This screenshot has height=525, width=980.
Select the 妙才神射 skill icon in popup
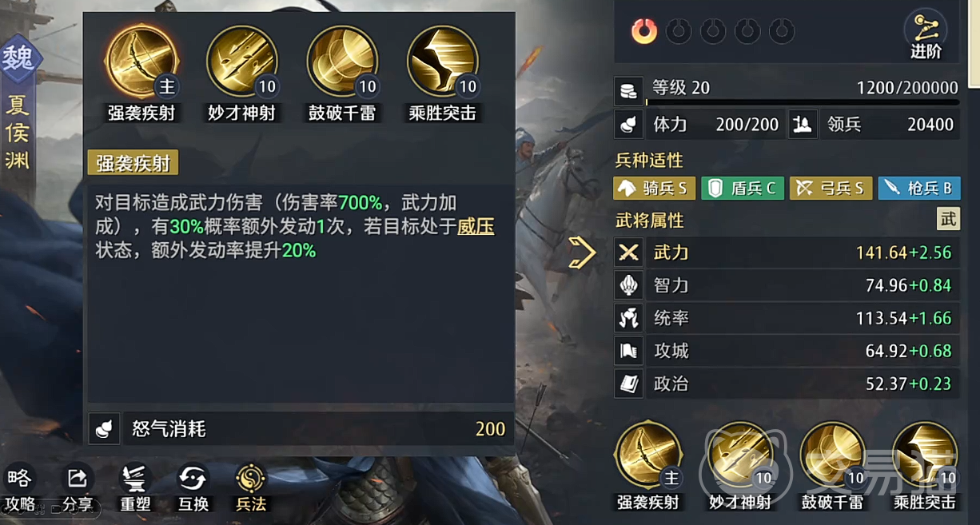(241, 62)
